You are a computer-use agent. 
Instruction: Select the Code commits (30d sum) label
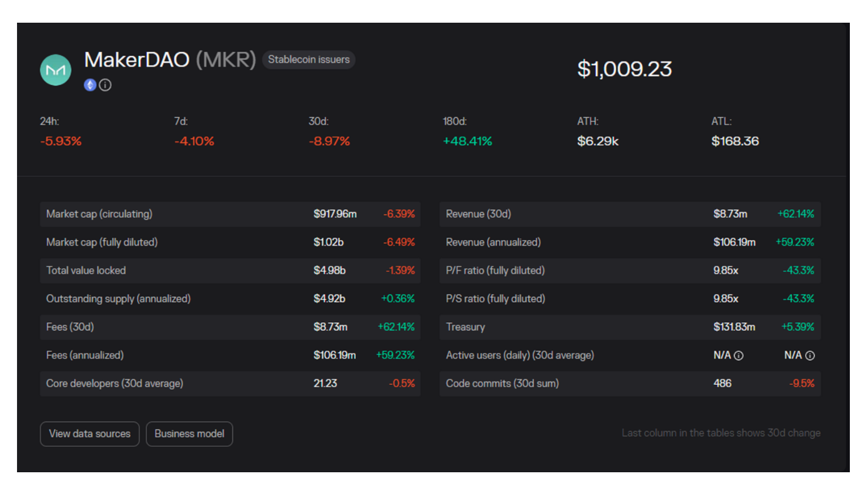coord(502,384)
